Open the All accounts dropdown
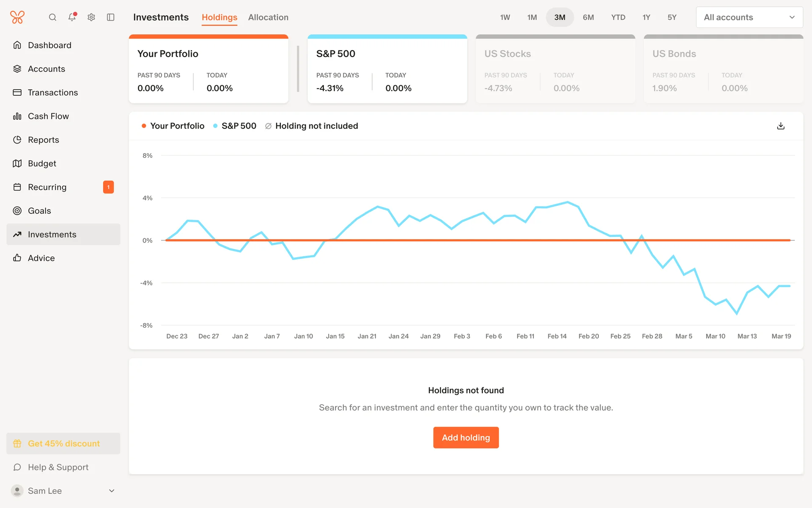The height and width of the screenshot is (508, 812). [x=749, y=17]
